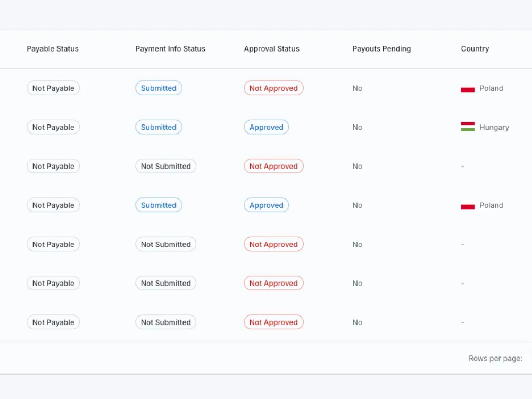Image resolution: width=532 pixels, height=399 pixels.
Task: Select the Not Approved badge in the last row
Action: click(x=273, y=322)
